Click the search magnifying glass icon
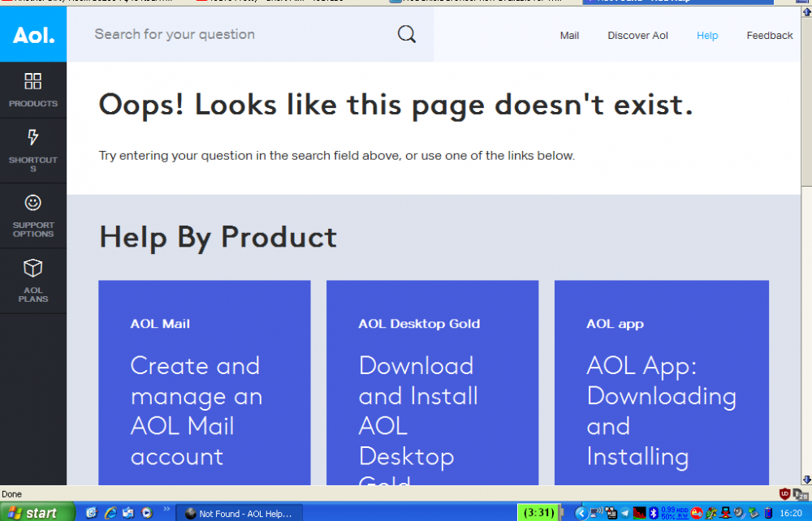Image resolution: width=812 pixels, height=521 pixels. (x=406, y=34)
